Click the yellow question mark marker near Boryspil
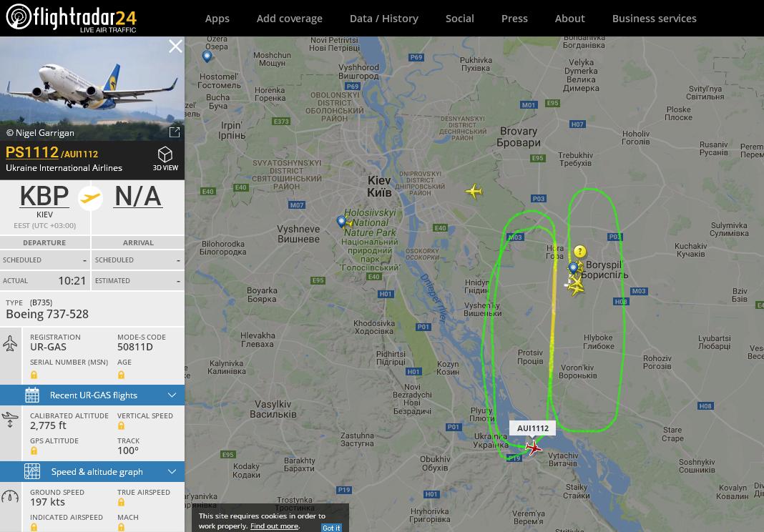Image resolution: width=764 pixels, height=532 pixels. (x=580, y=252)
